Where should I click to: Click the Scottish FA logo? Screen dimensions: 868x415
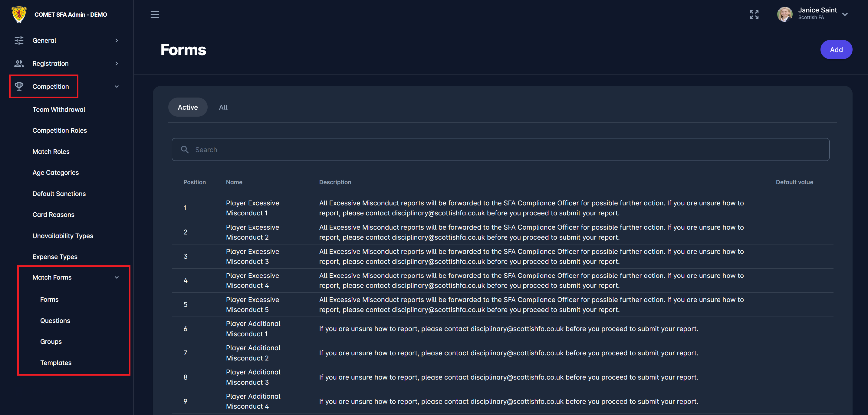click(x=19, y=15)
